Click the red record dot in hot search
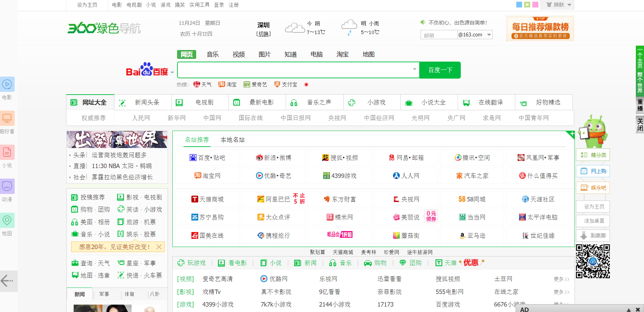Image resolution: width=644 pixels, height=312 pixels. tap(306, 84)
